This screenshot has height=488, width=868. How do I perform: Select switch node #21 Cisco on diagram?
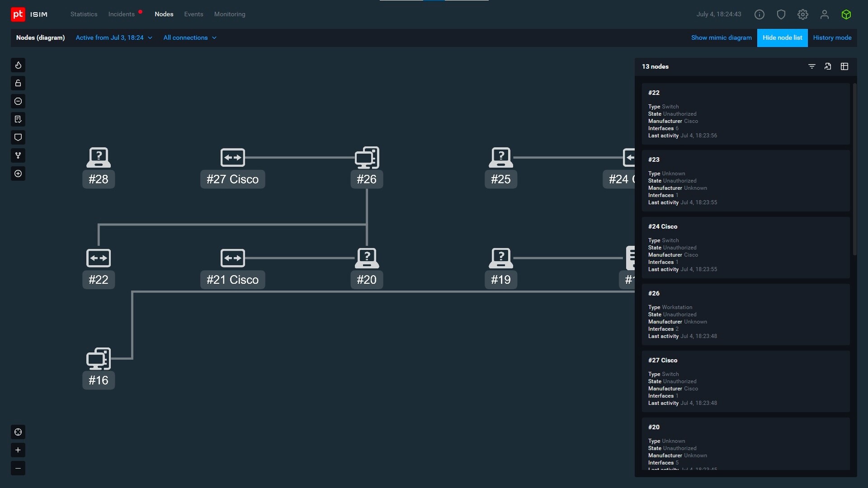coord(233,268)
